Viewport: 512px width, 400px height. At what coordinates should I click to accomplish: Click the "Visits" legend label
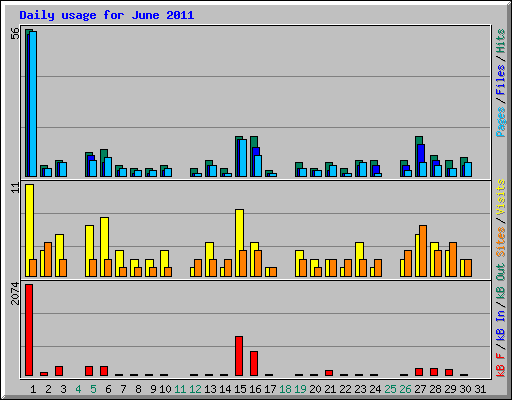[501, 197]
